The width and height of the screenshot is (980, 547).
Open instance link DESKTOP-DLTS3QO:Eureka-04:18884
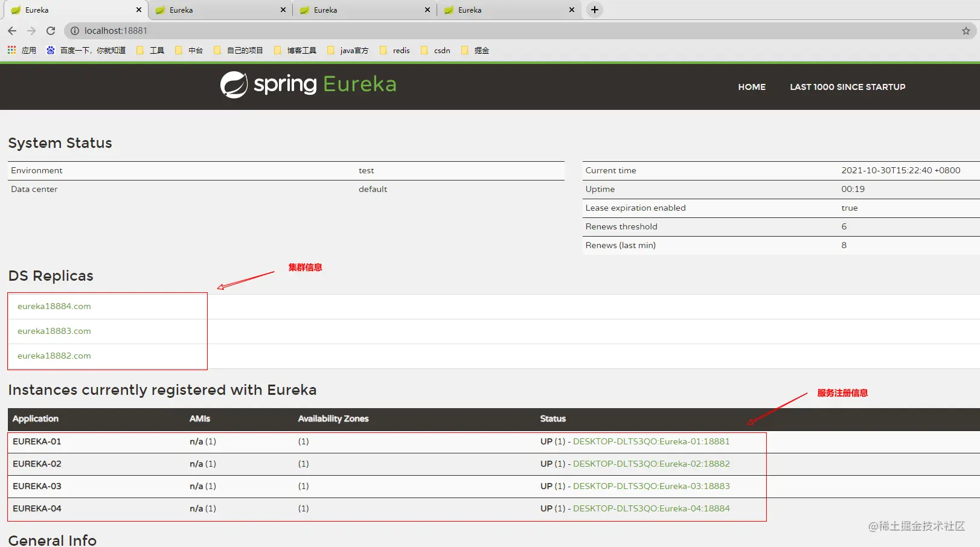[652, 508]
